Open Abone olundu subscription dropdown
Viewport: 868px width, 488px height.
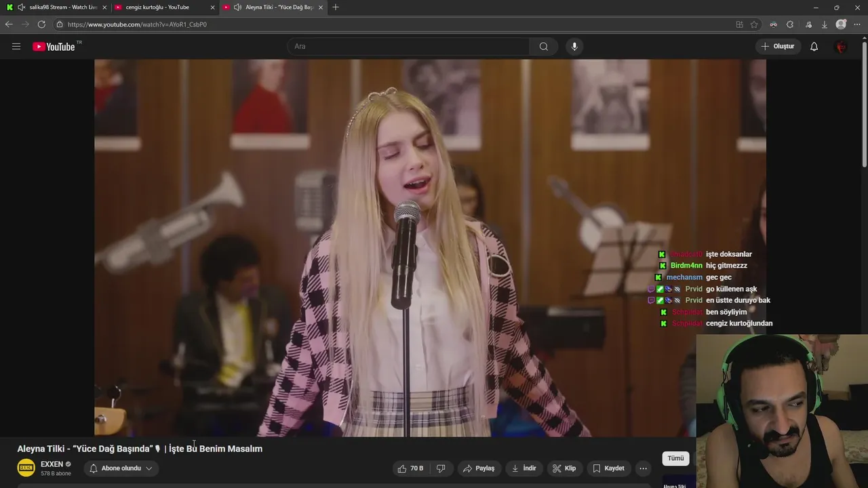[x=121, y=468]
